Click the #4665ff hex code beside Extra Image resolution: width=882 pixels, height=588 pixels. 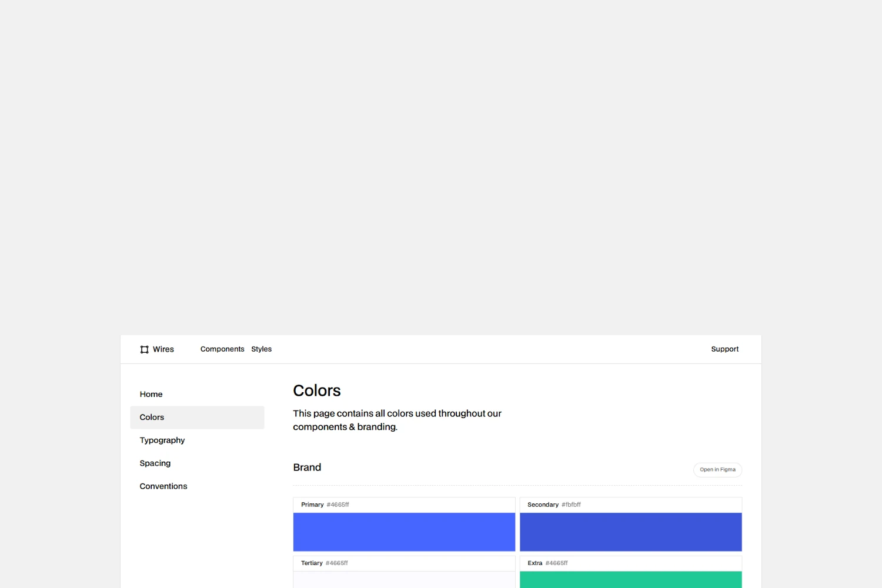pyautogui.click(x=557, y=563)
